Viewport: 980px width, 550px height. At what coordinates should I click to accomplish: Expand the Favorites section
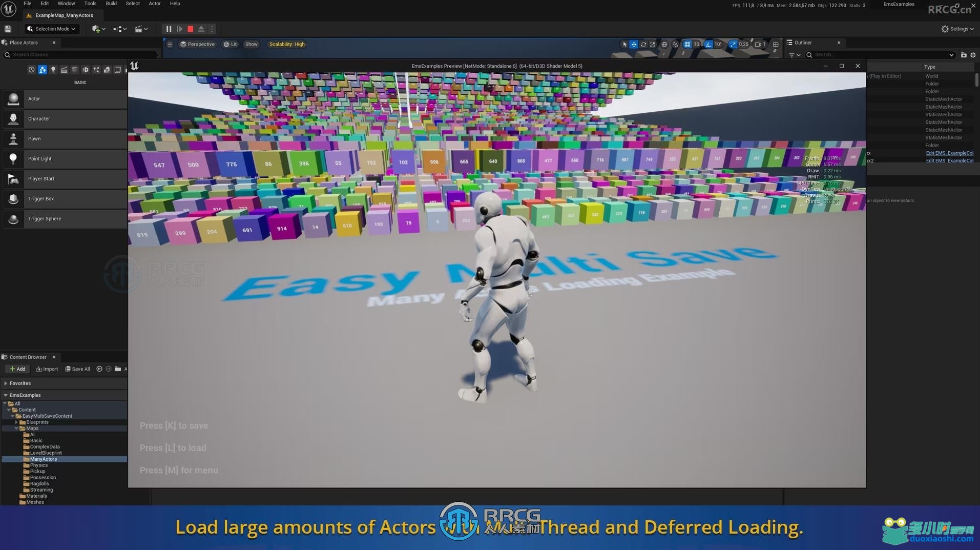click(6, 383)
